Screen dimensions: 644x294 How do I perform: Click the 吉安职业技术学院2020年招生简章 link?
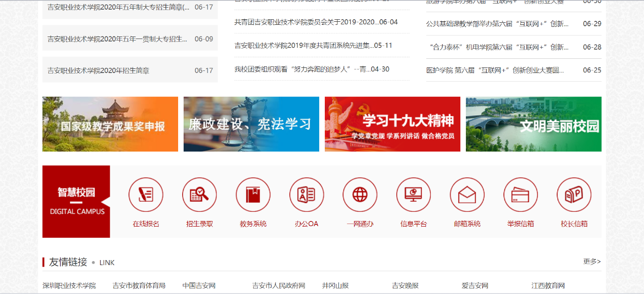click(98, 70)
